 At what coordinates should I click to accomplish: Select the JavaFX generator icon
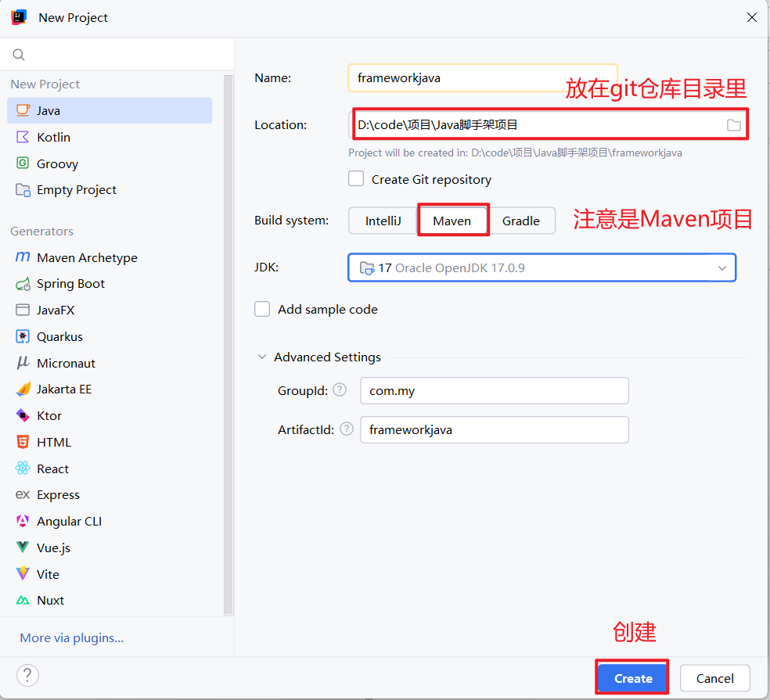(x=23, y=310)
